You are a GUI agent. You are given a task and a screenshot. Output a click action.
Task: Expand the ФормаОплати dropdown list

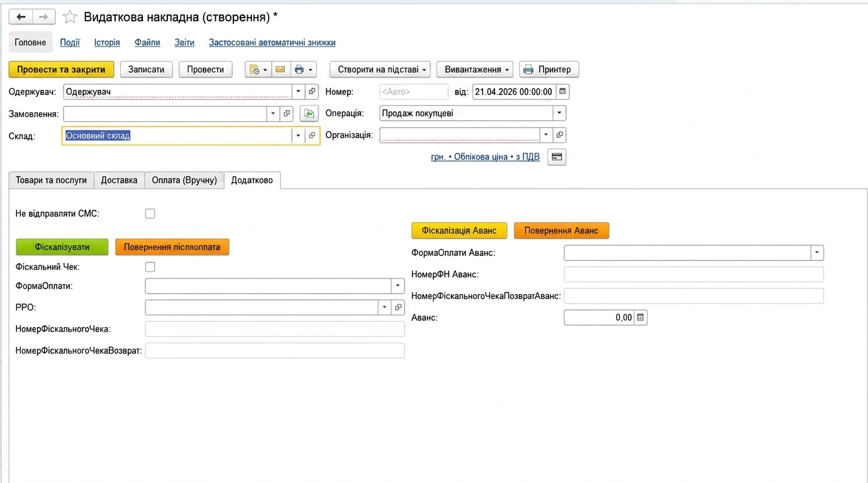[x=398, y=286]
